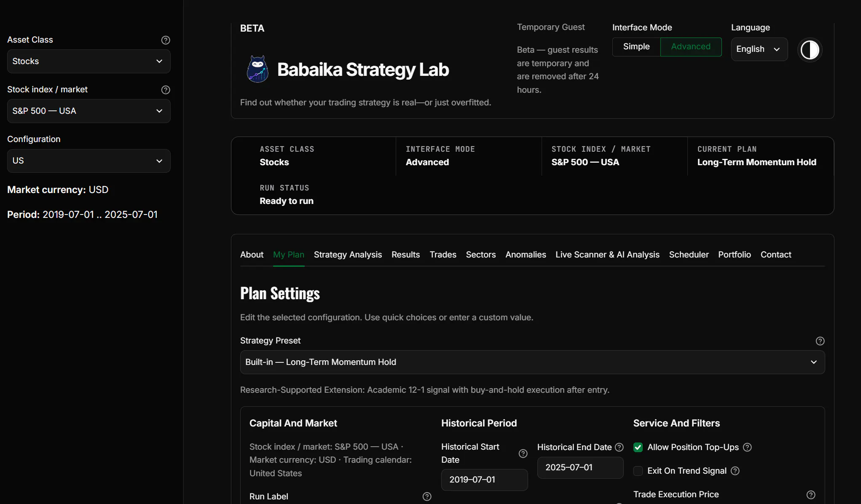Viewport: 861px width, 504px height.
Task: Click the Period 2019-07-01 .. 2025-07-01 text
Action: (82, 214)
